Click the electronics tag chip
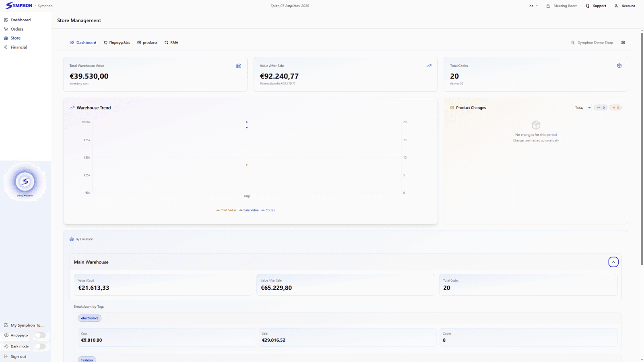The height and width of the screenshot is (362, 644). pyautogui.click(x=90, y=318)
